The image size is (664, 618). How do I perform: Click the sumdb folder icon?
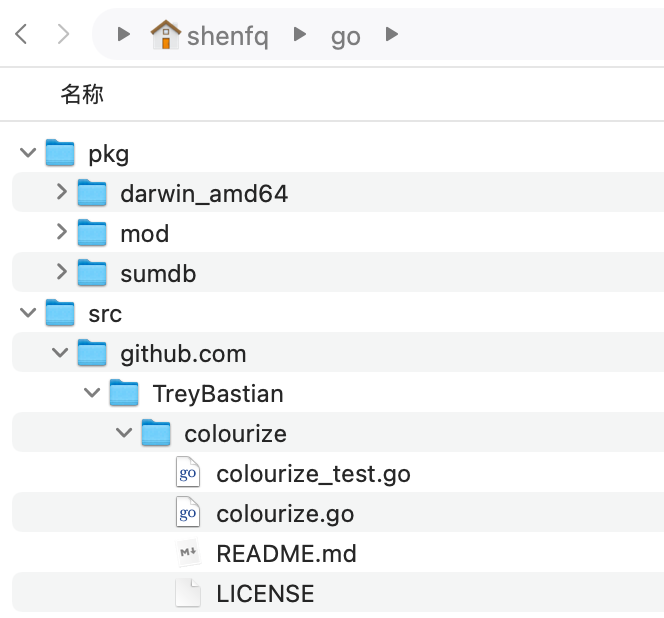pos(93,273)
